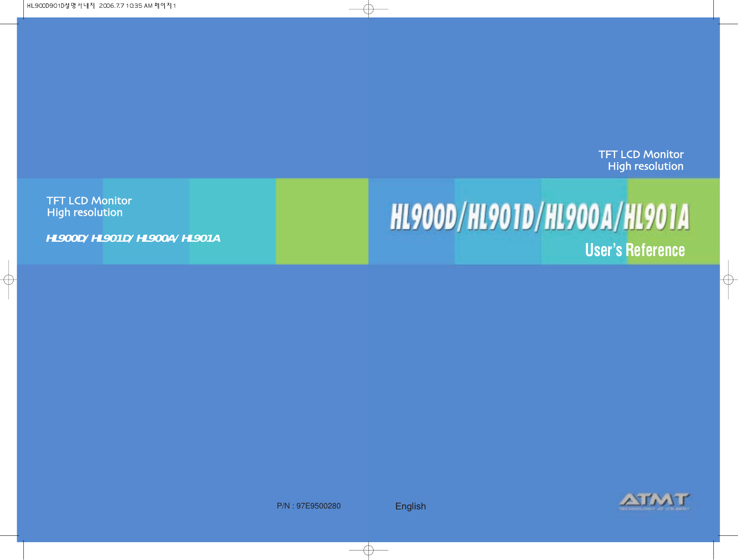738x560 pixels.
Task: Click the file header text 'HL900D901D'
Action: tap(46, 6)
